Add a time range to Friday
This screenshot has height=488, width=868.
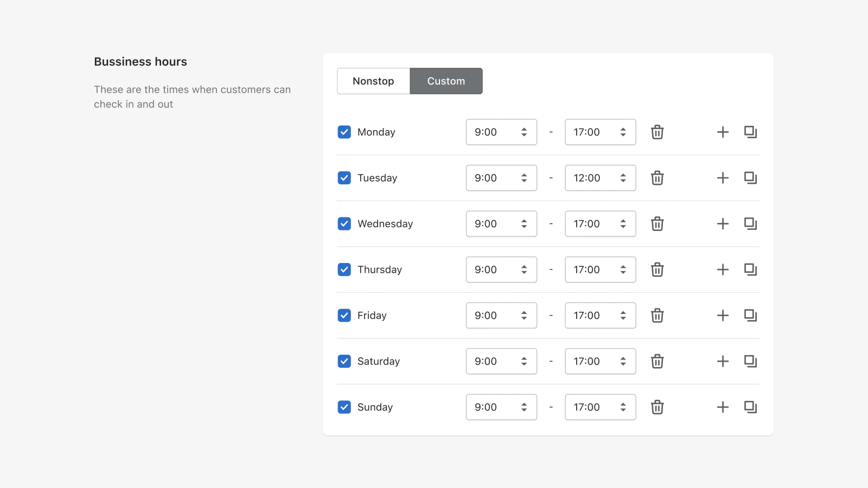(723, 316)
